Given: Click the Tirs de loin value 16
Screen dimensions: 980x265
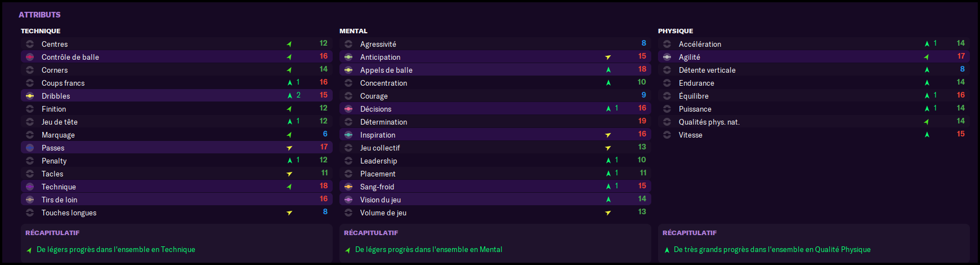Looking at the screenshot, I should tap(324, 199).
